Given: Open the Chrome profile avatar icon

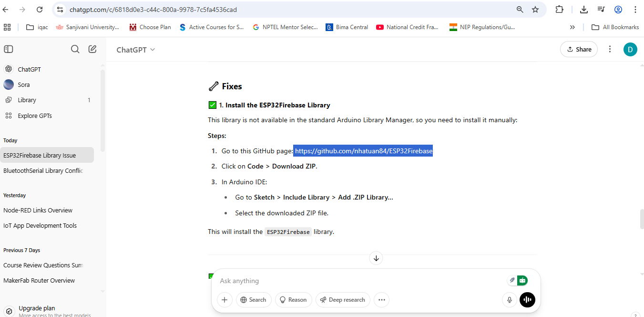Looking at the screenshot, I should coord(618,10).
